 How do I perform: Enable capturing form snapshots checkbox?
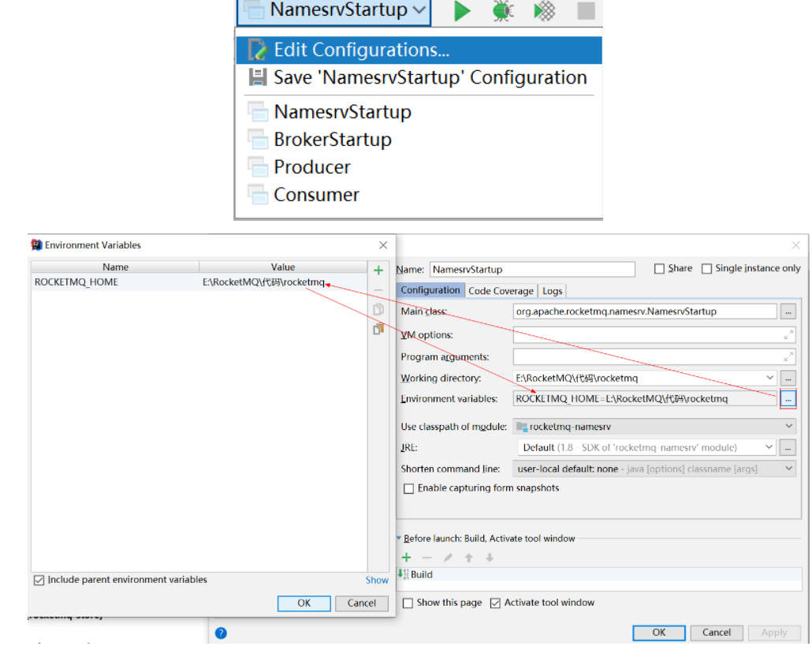coord(408,488)
